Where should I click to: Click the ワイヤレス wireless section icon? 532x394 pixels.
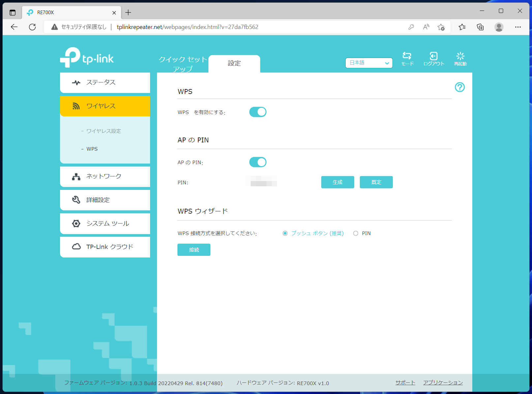[76, 106]
